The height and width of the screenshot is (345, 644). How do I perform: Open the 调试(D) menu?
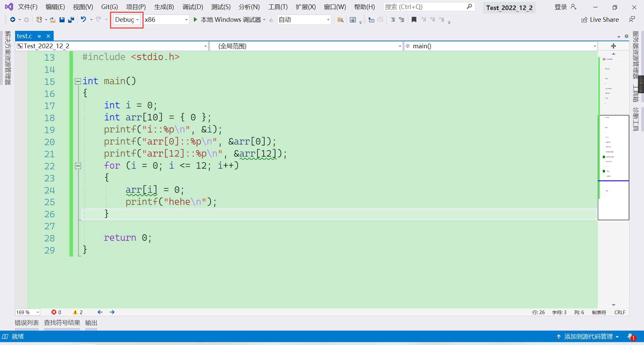click(193, 7)
